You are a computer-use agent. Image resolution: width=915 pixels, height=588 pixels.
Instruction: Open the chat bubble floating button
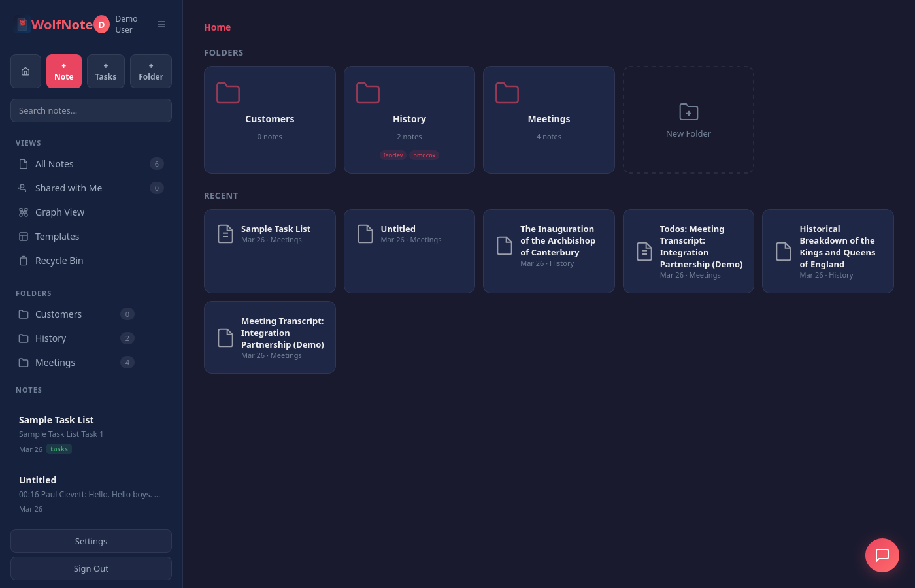coord(882,555)
